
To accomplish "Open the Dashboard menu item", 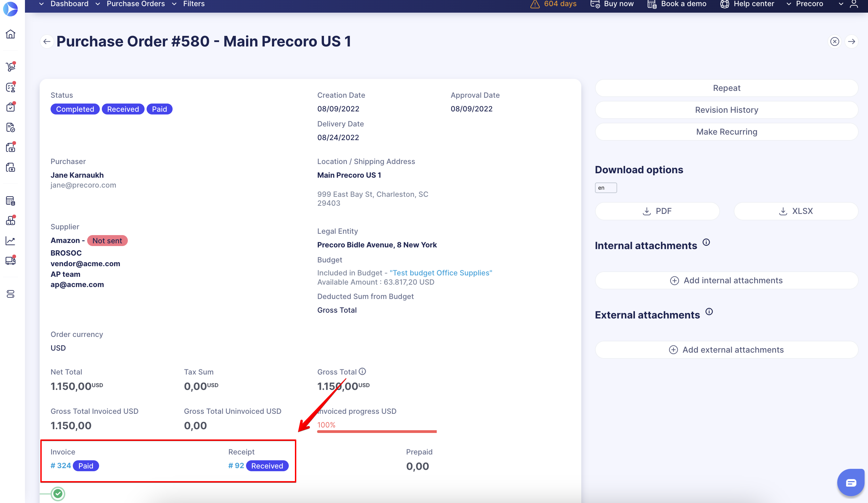I will [x=70, y=4].
